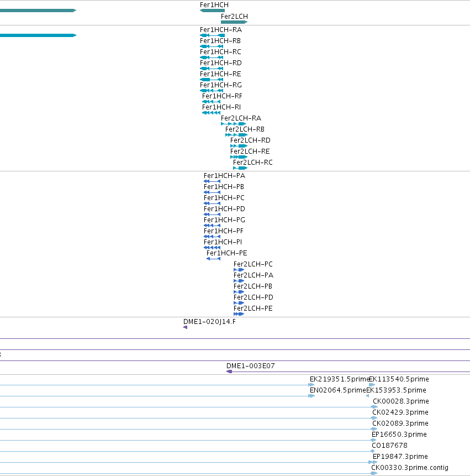Image resolution: width=470 pixels, height=476 pixels.
Task: Select the Fer1HCH gene bar glyph
Action: pos(212,11)
